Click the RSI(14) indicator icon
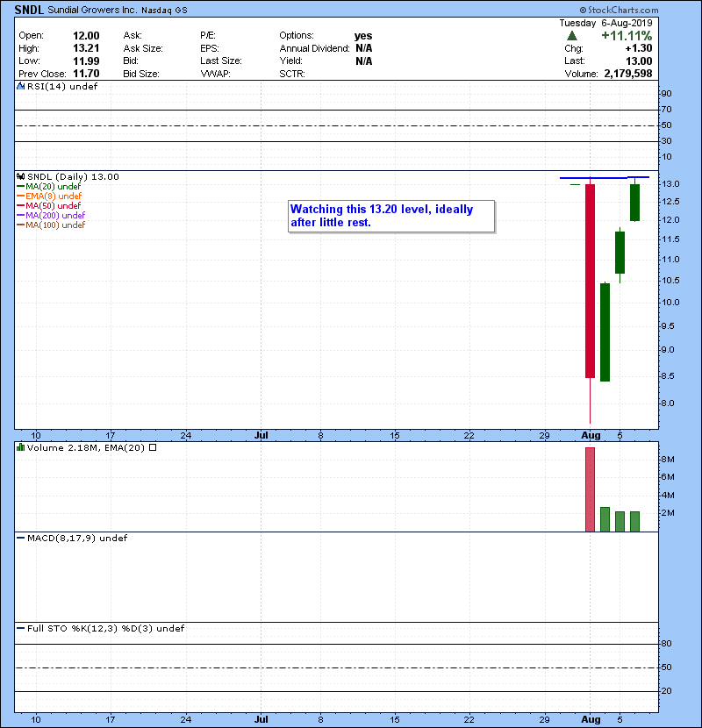This screenshot has width=702, height=728. coord(20,86)
